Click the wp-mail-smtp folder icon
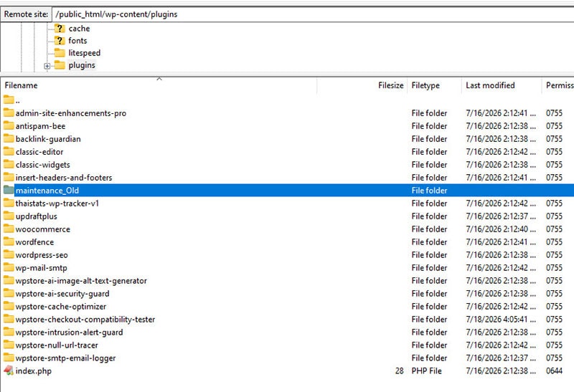574x392 pixels. pyautogui.click(x=9, y=267)
